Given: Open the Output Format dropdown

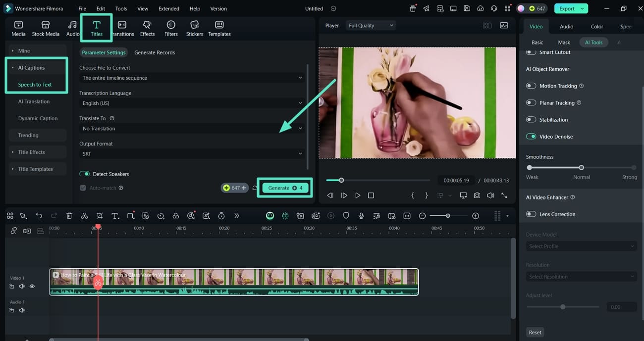Looking at the screenshot, I should click(192, 153).
